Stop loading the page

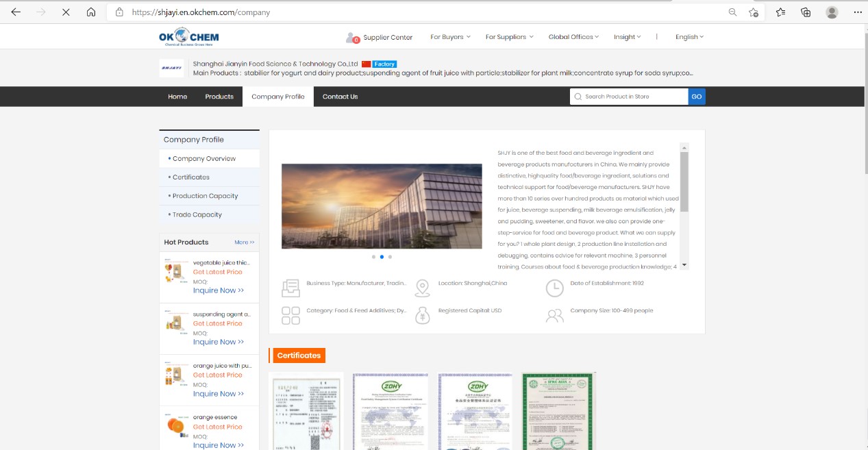coord(66,12)
